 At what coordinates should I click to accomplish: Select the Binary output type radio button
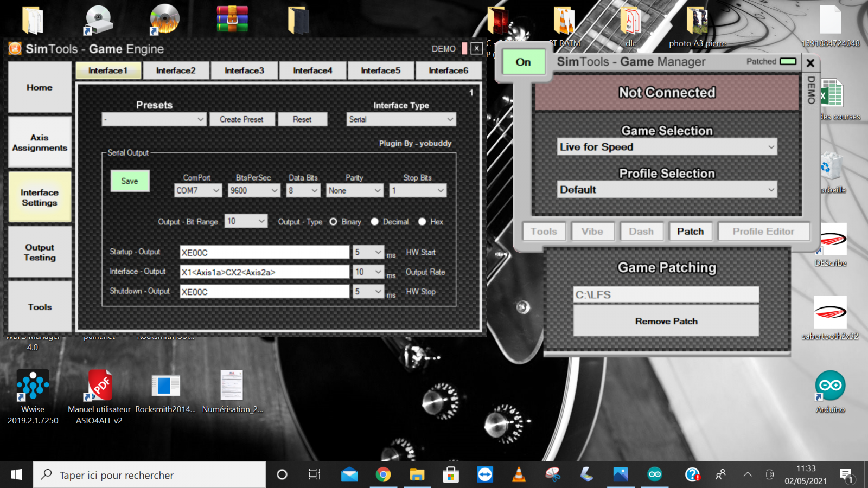pos(333,222)
